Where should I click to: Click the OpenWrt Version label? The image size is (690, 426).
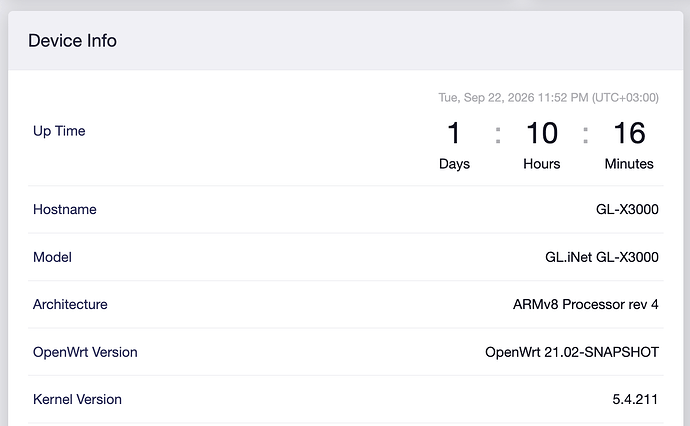click(x=85, y=352)
